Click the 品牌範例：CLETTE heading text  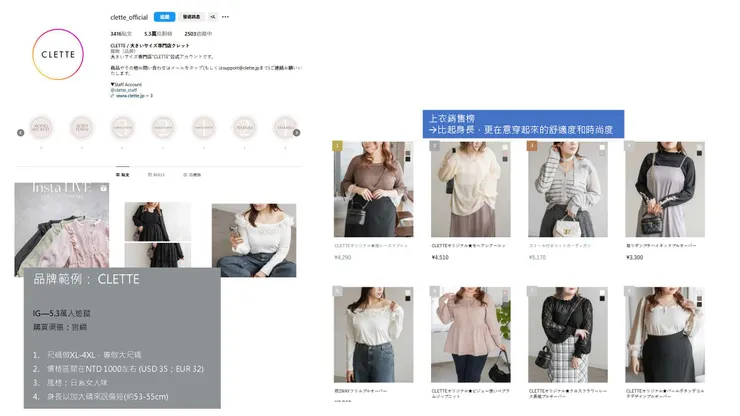(86, 279)
